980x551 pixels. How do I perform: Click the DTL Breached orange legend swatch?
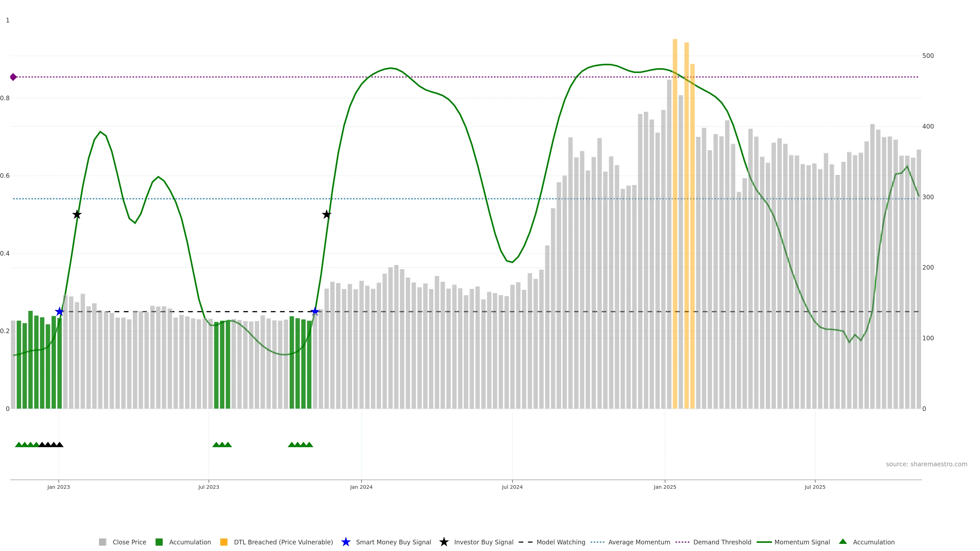[x=224, y=542]
